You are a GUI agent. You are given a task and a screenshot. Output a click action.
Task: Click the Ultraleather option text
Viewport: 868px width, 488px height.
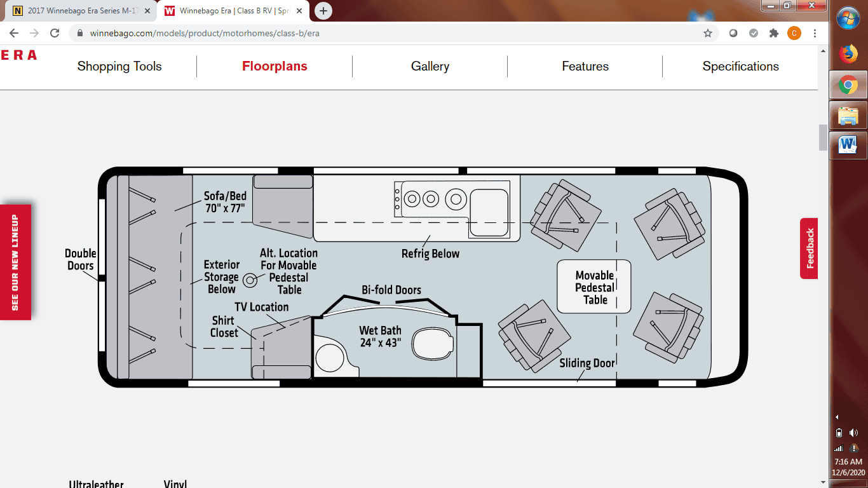(x=96, y=484)
